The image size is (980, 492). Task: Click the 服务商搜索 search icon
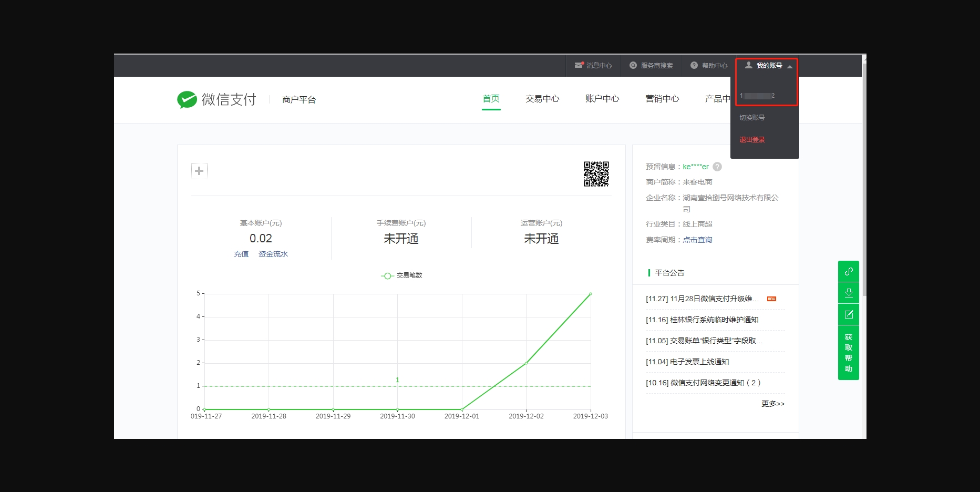[633, 65]
